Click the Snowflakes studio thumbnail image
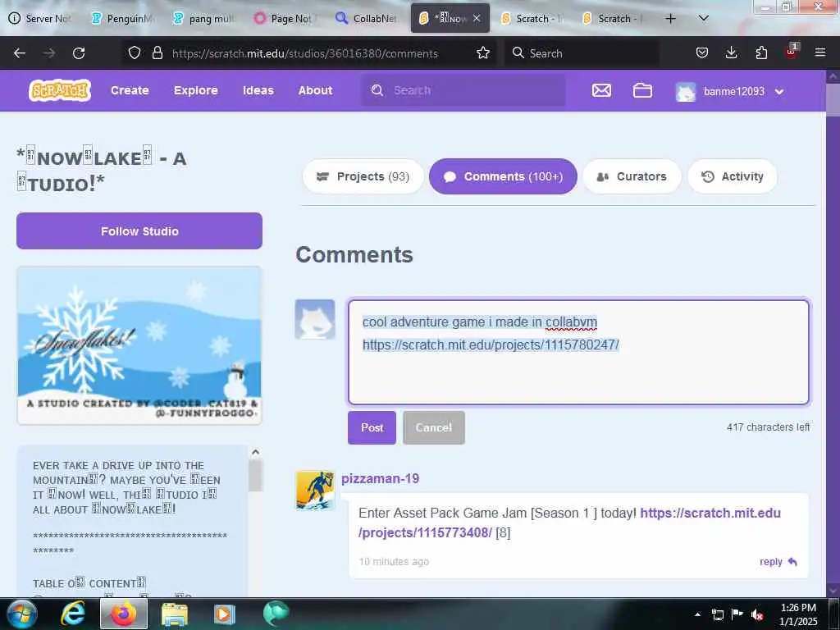 pos(139,345)
